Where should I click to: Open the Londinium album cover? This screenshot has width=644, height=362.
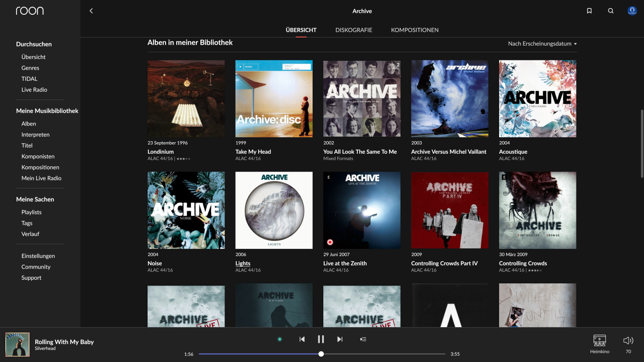pos(186,99)
